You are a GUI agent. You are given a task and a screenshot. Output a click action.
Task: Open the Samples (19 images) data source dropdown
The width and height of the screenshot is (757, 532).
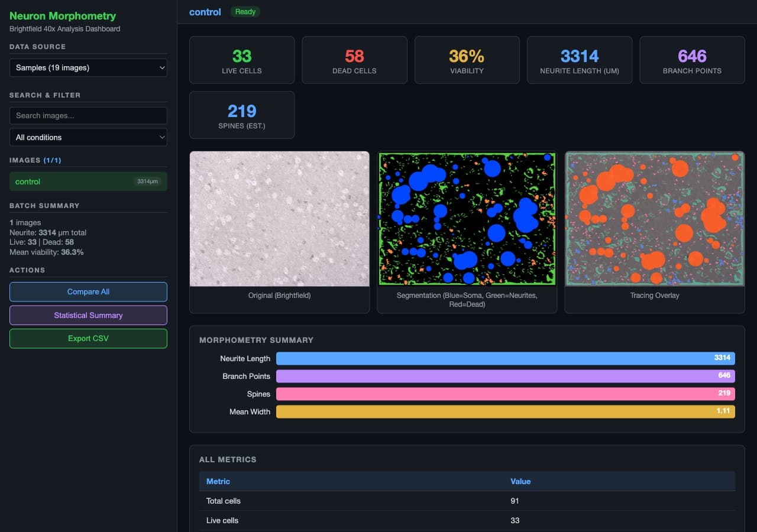(88, 67)
